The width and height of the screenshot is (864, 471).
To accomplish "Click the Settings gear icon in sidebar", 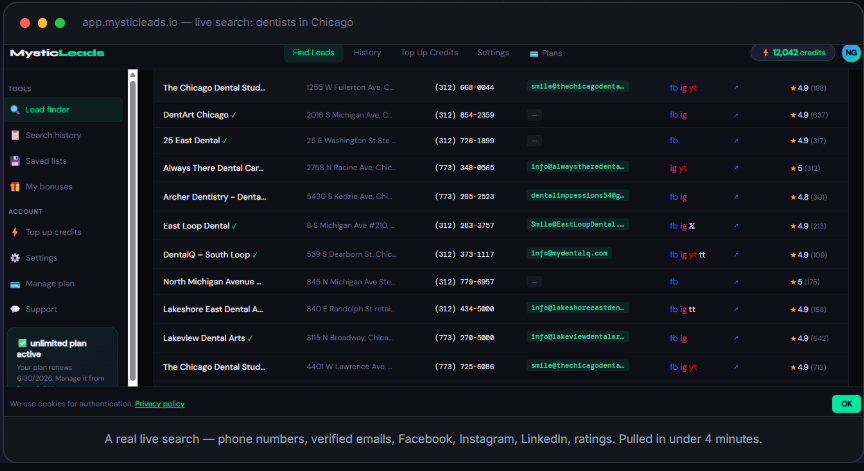I will (15, 258).
